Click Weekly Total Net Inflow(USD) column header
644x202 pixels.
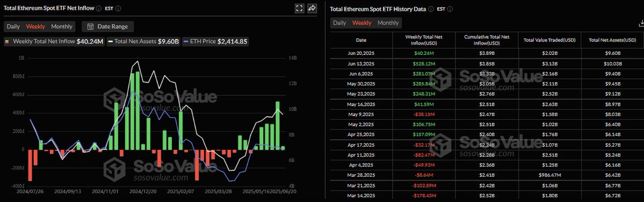[x=424, y=40]
